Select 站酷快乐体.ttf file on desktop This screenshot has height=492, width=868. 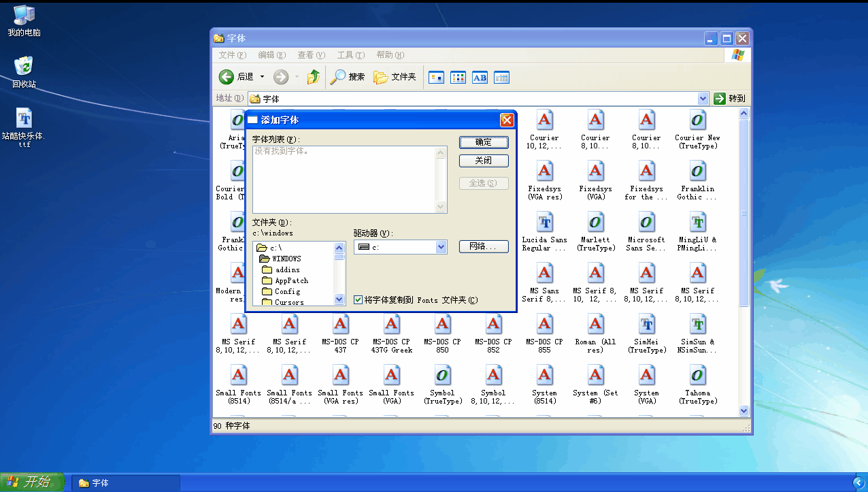tap(24, 128)
